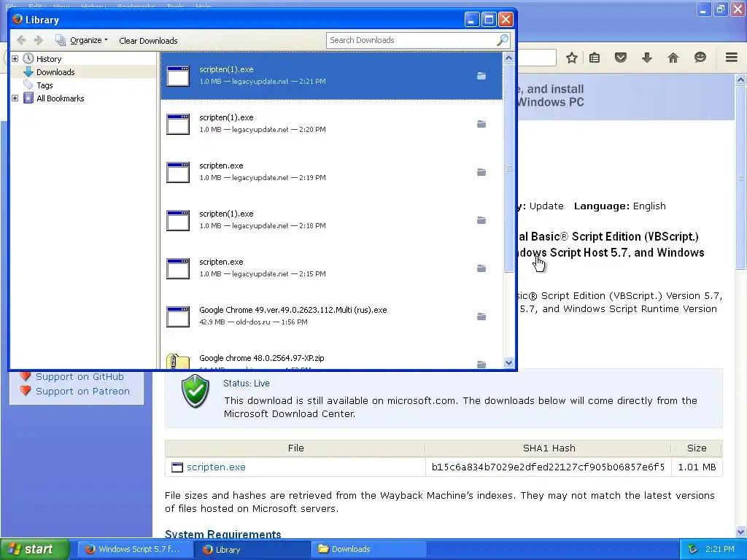Open Firefox downloads arrow button
Image resolution: width=747 pixels, height=560 pixels.
[647, 58]
